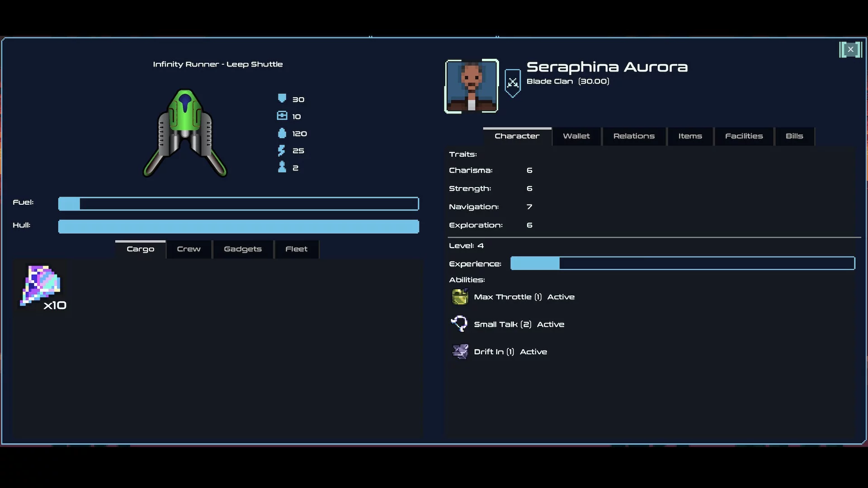Click the Max Throttle ability icon
This screenshot has width=868, height=488.
click(x=460, y=297)
